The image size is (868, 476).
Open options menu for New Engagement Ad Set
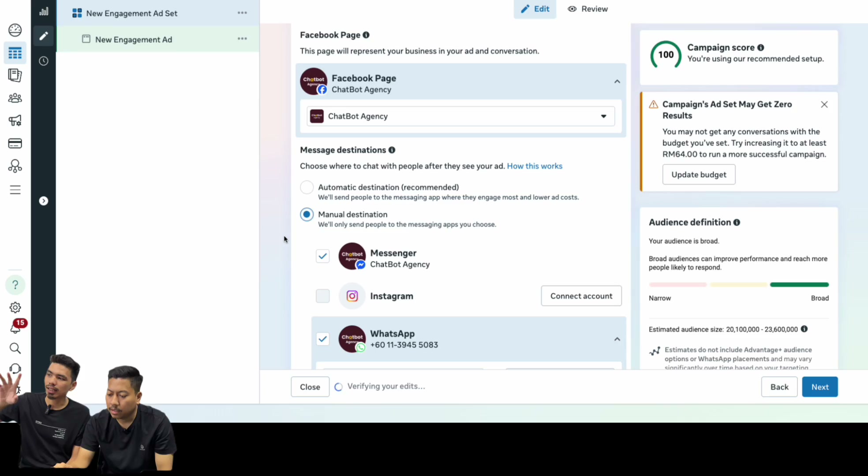click(242, 13)
